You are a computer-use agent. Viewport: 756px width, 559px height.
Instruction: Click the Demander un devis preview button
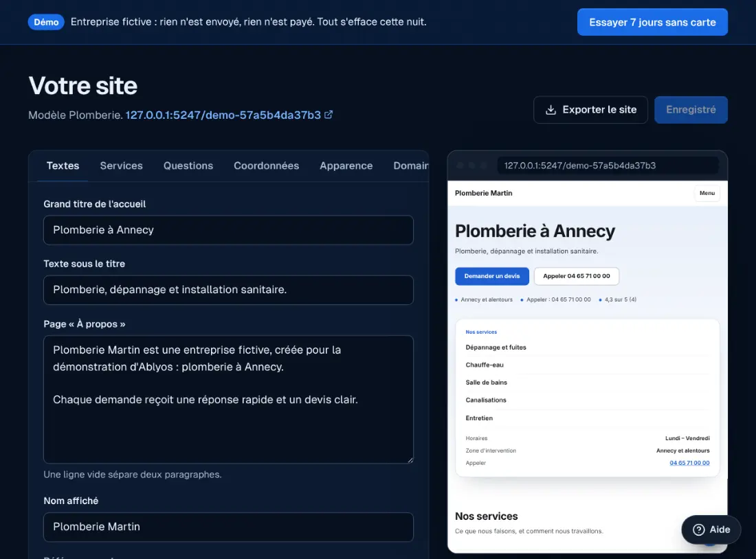(x=492, y=276)
